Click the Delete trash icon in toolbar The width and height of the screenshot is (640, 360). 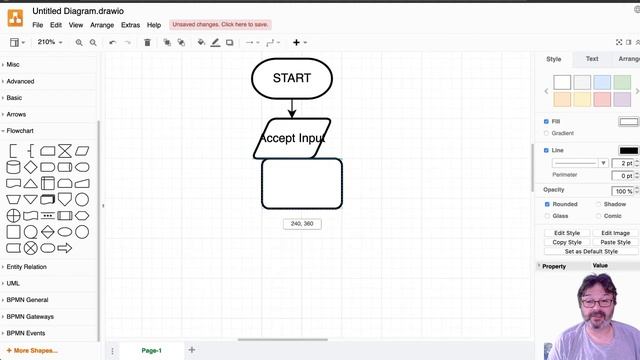pos(147,42)
